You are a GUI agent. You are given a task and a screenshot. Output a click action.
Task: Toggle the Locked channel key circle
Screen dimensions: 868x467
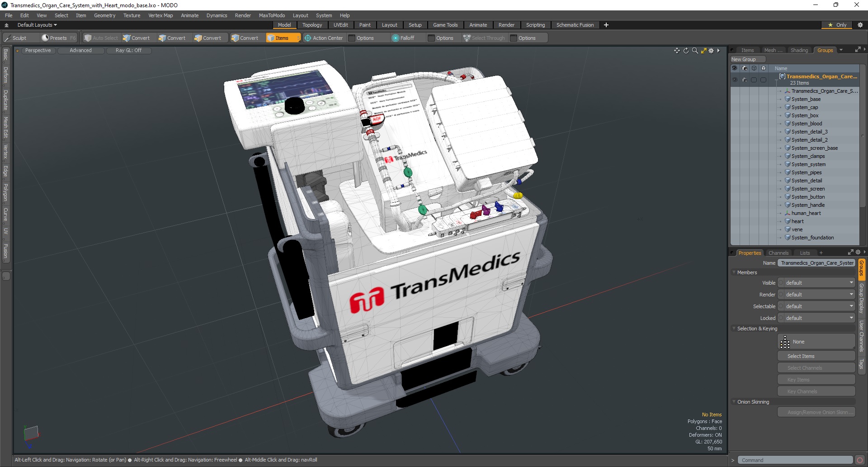pyautogui.click(x=781, y=318)
